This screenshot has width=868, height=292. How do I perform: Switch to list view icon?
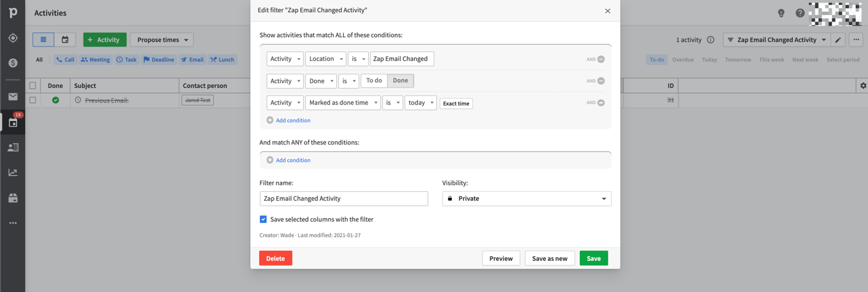coord(43,40)
